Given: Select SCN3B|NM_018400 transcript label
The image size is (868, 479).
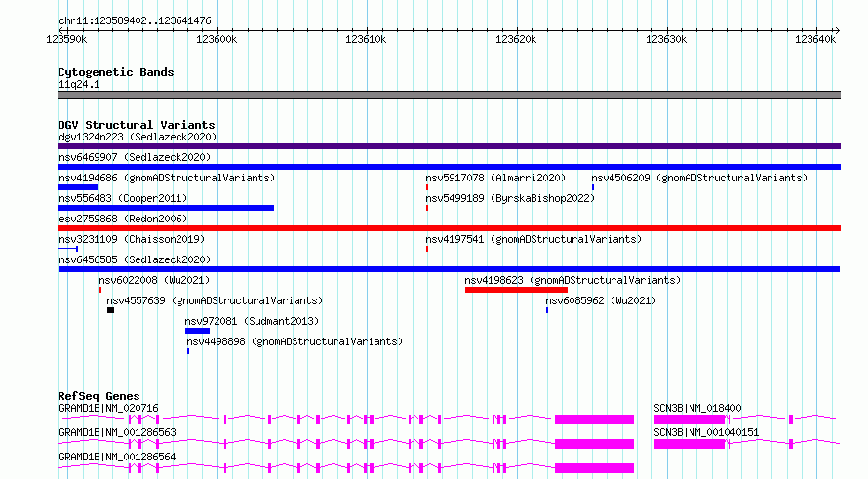Looking at the screenshot, I should coord(697,408).
